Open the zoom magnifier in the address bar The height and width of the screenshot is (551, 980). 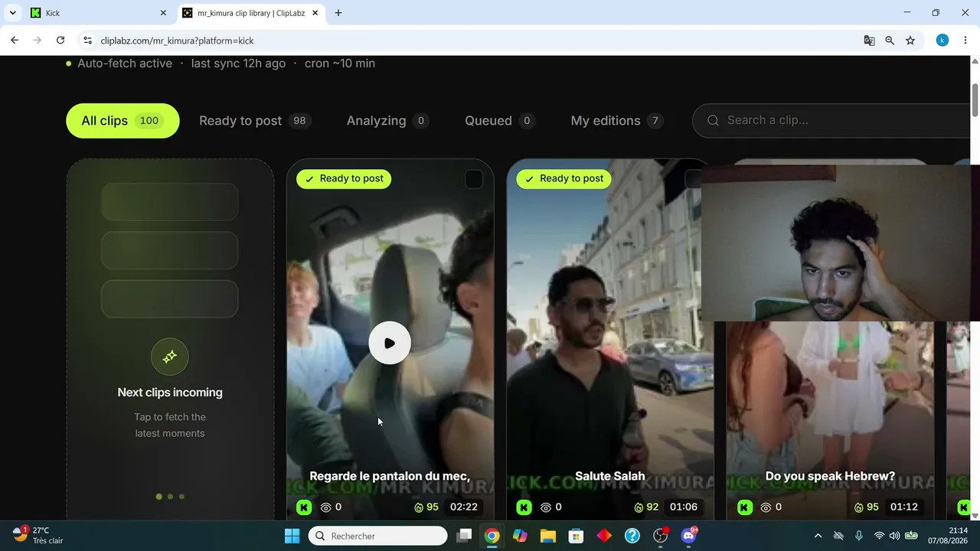click(x=890, y=41)
